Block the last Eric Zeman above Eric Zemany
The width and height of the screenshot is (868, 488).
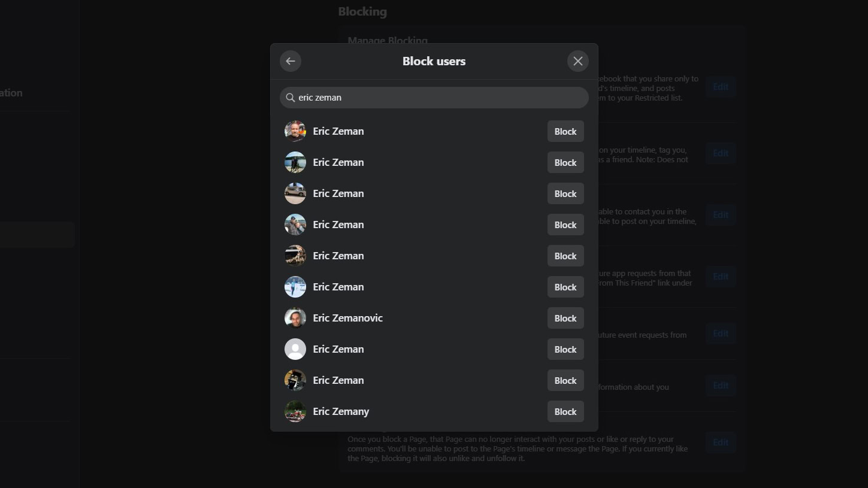pyautogui.click(x=565, y=381)
